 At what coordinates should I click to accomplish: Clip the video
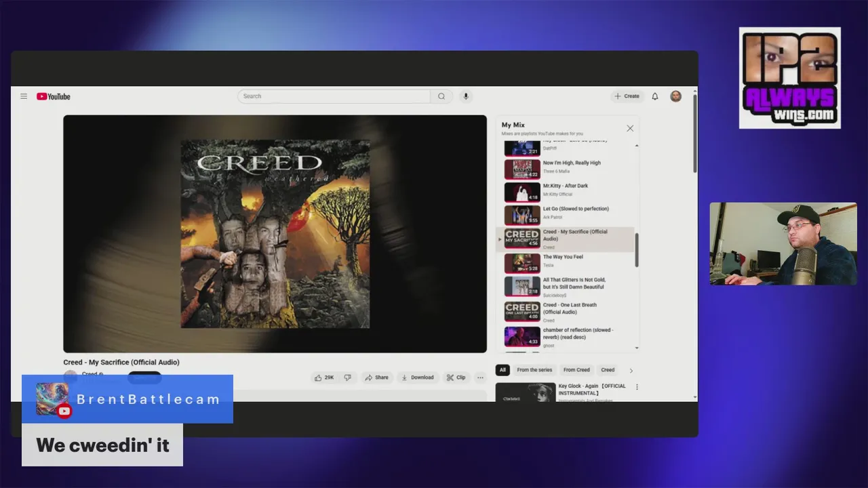click(x=456, y=378)
